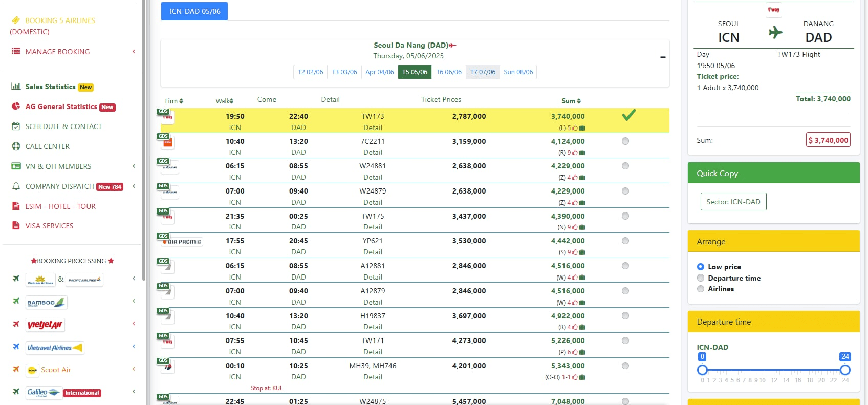
Task: Grab the departure time slider's 24 handle
Action: (x=845, y=370)
